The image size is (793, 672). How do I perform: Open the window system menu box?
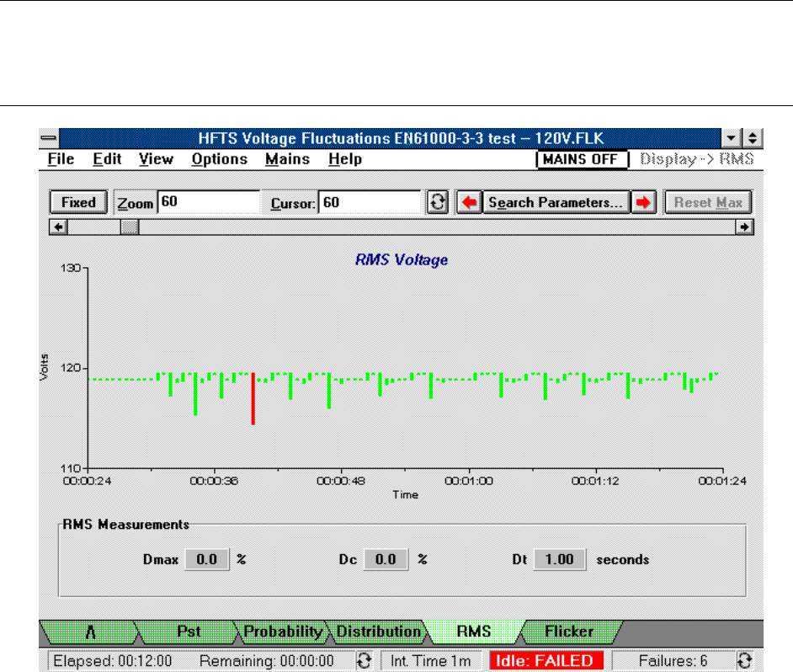pos(50,138)
